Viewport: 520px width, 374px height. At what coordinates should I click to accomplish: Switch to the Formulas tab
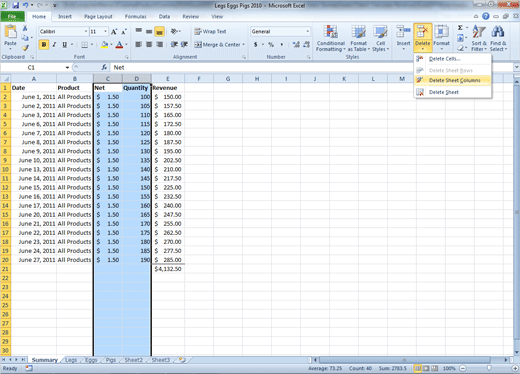pyautogui.click(x=135, y=16)
